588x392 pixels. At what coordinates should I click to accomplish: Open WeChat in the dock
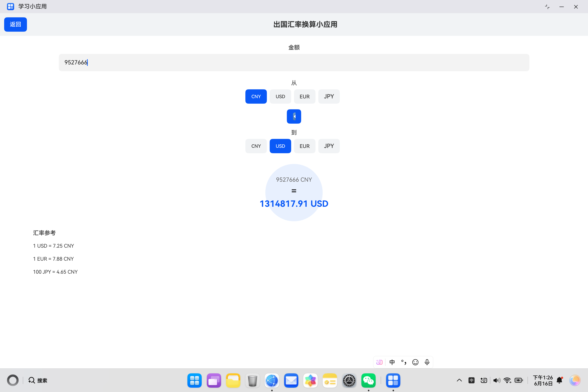(368, 380)
